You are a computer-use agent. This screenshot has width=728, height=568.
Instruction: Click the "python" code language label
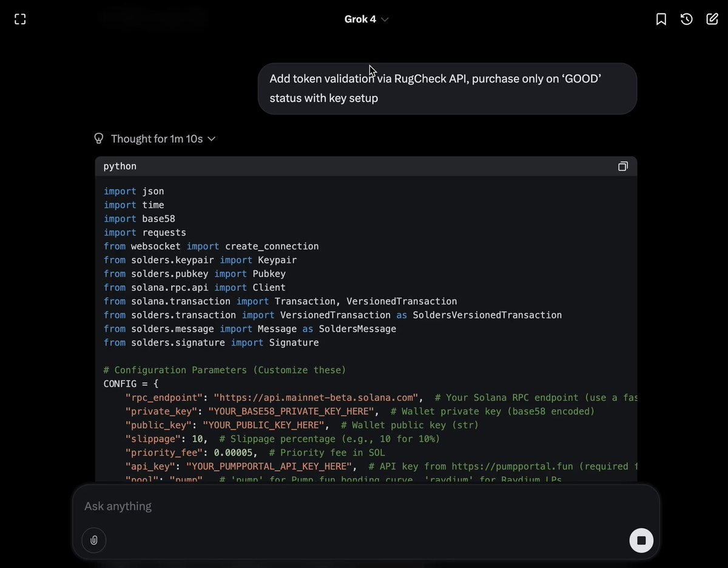(x=120, y=166)
